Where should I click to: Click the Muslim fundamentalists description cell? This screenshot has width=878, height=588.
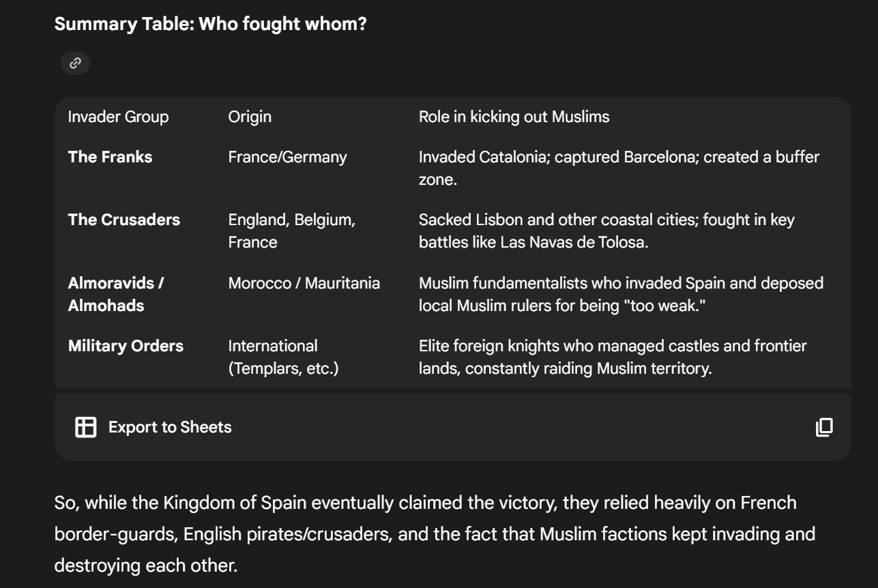621,294
